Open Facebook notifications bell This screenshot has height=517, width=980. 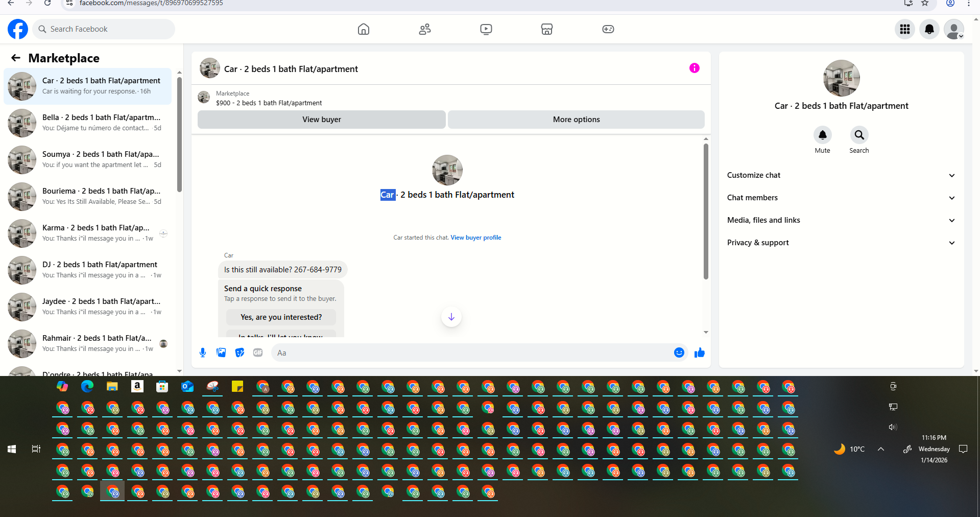[929, 29]
